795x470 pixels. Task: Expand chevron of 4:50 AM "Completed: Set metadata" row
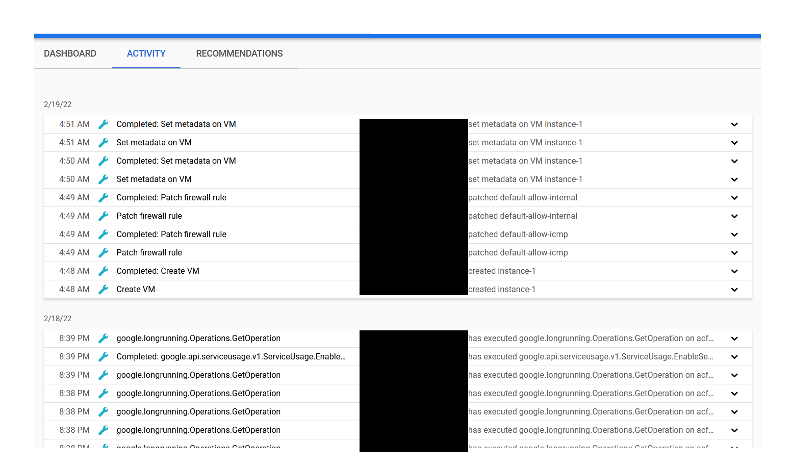tap(734, 161)
